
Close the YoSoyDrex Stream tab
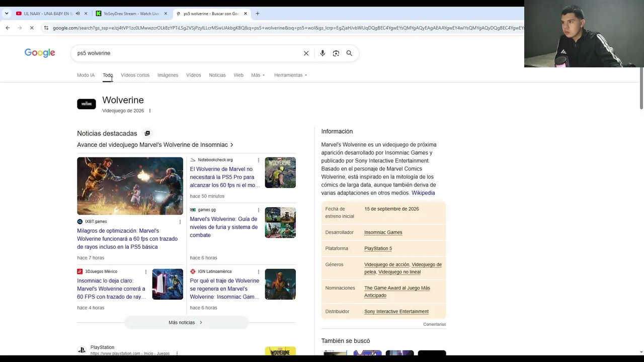pyautogui.click(x=166, y=14)
